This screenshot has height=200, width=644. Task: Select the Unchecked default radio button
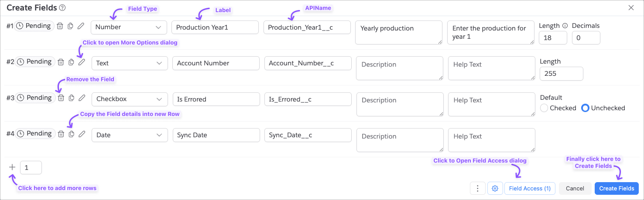[x=586, y=108]
